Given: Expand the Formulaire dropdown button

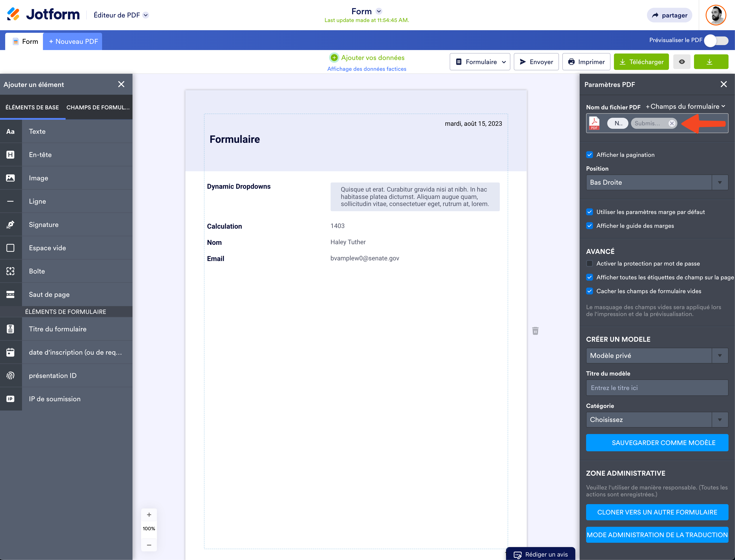Looking at the screenshot, I should [479, 62].
